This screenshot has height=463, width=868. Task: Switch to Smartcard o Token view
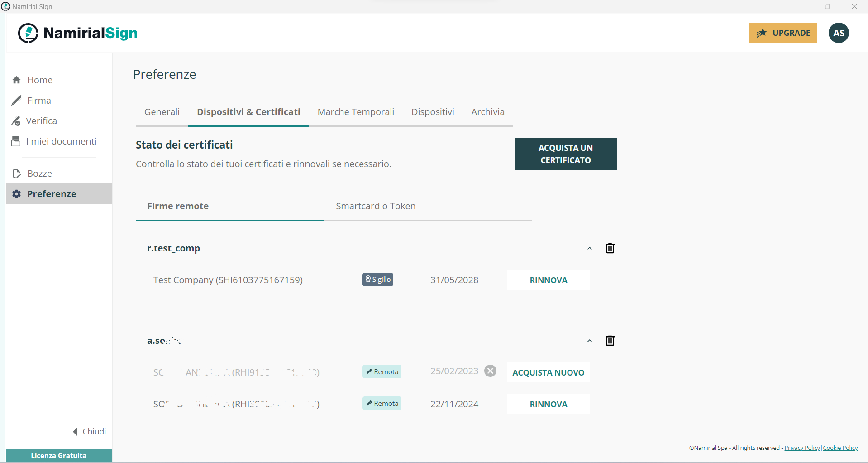coord(375,206)
